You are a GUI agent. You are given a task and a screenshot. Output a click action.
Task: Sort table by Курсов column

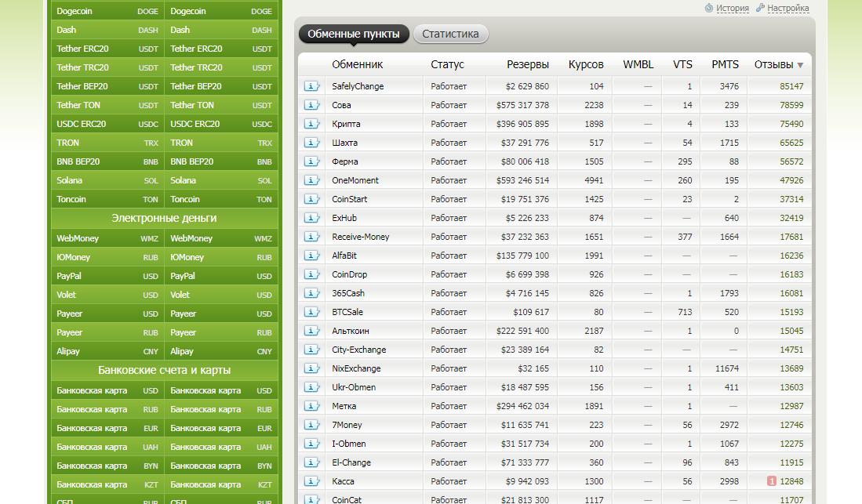(586, 65)
